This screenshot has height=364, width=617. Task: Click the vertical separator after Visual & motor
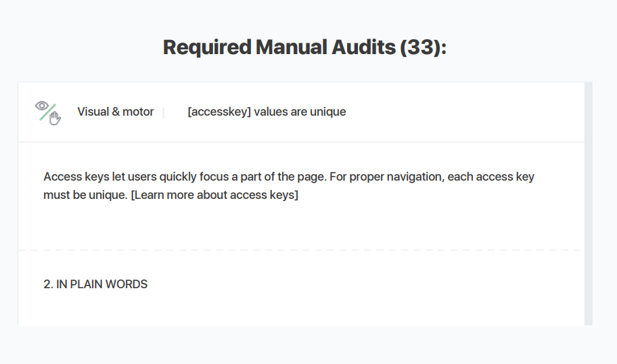[164, 112]
